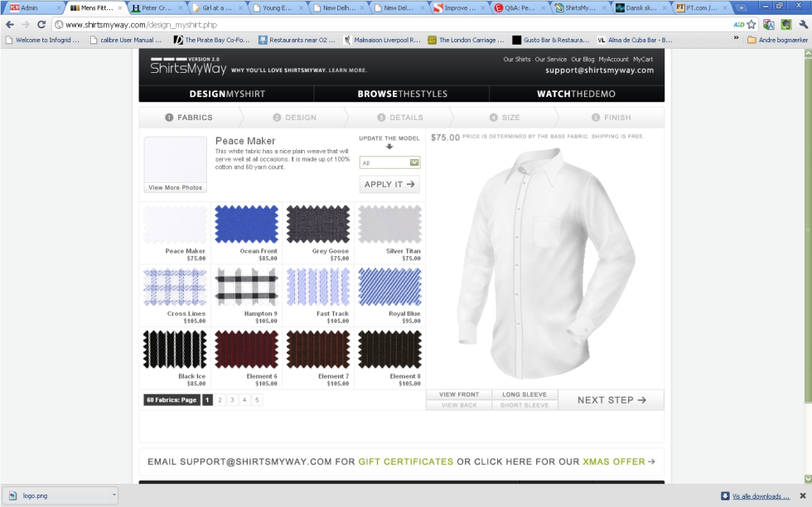Open the DESIGN step tab
This screenshot has width=812, height=507.
coord(294,118)
